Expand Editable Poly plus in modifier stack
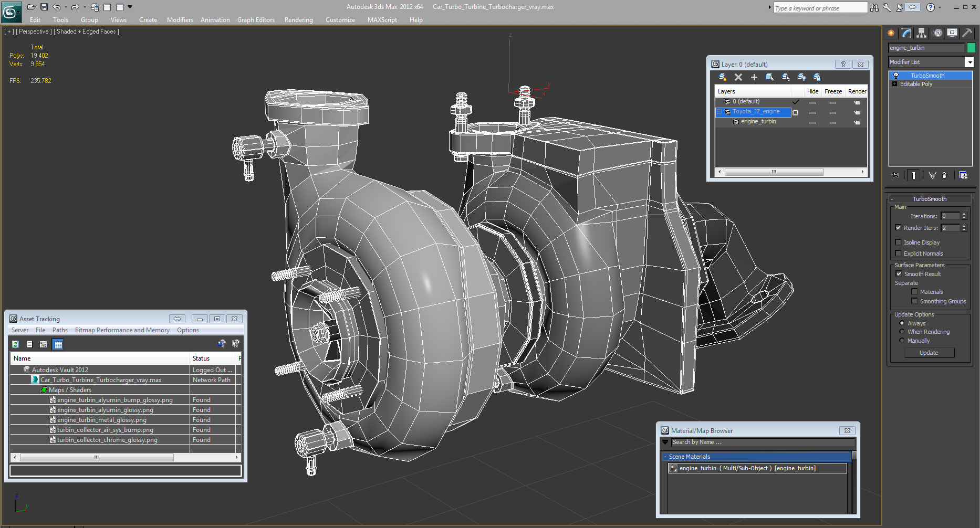This screenshot has height=528, width=980. point(894,84)
